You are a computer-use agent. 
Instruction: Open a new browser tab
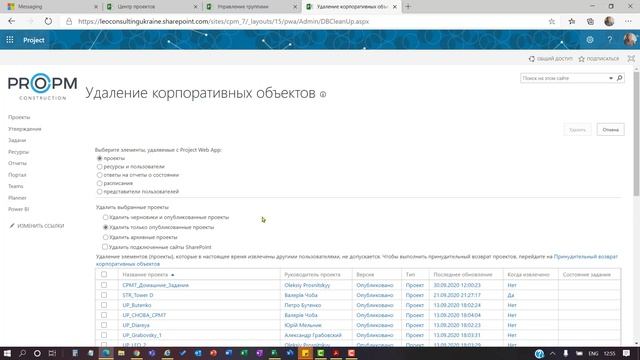pos(408,7)
